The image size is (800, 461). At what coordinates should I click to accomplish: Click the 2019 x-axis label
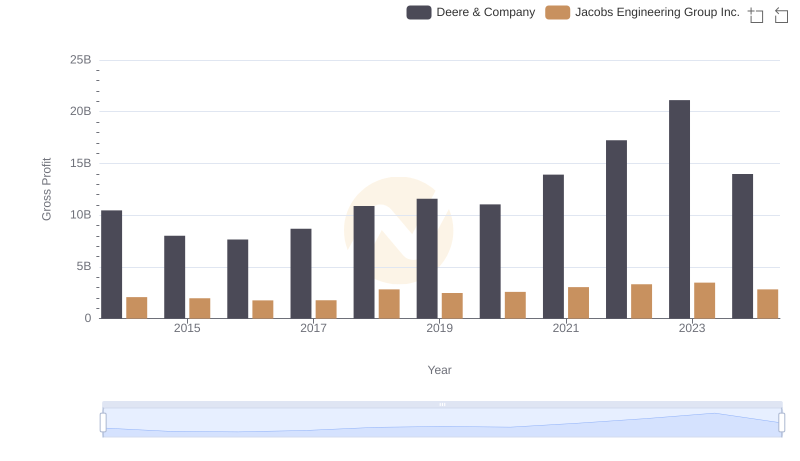439,328
